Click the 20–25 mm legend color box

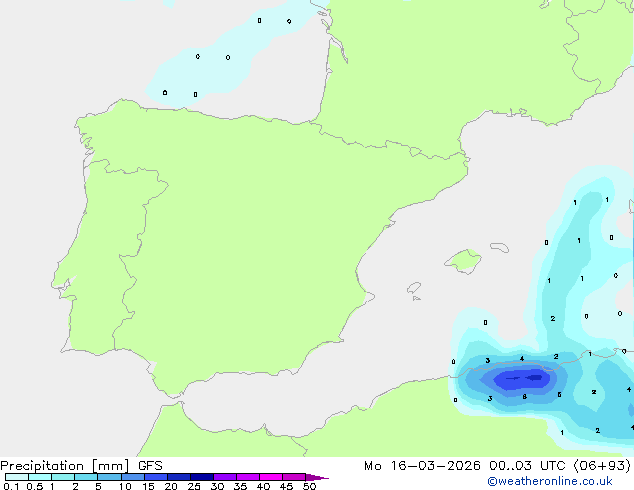(x=179, y=477)
